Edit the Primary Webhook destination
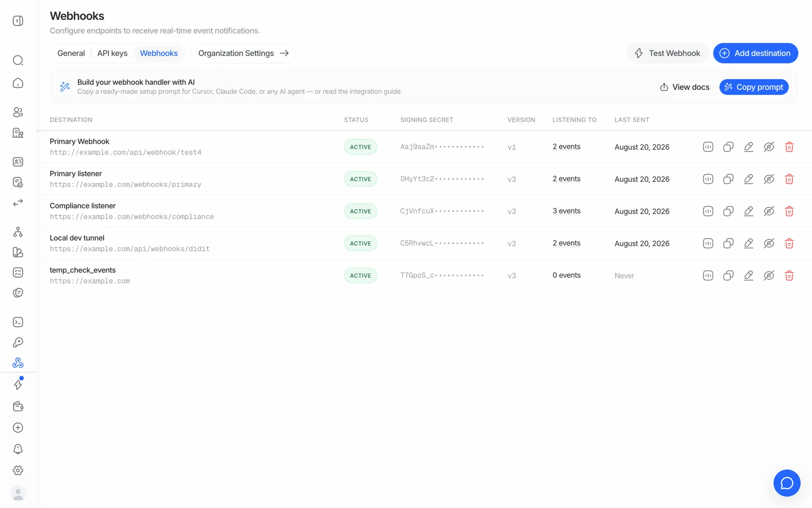This screenshot has width=812, height=508. coord(749,147)
